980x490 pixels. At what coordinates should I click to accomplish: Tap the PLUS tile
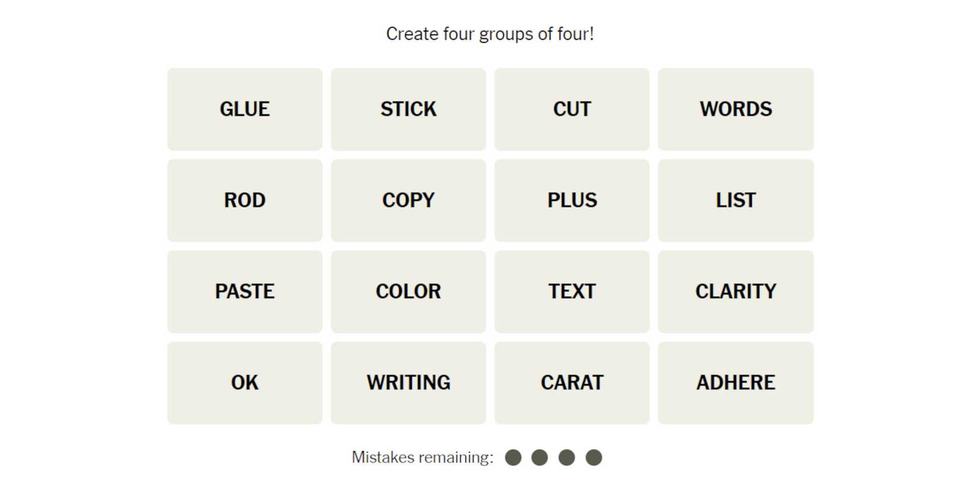tap(572, 200)
